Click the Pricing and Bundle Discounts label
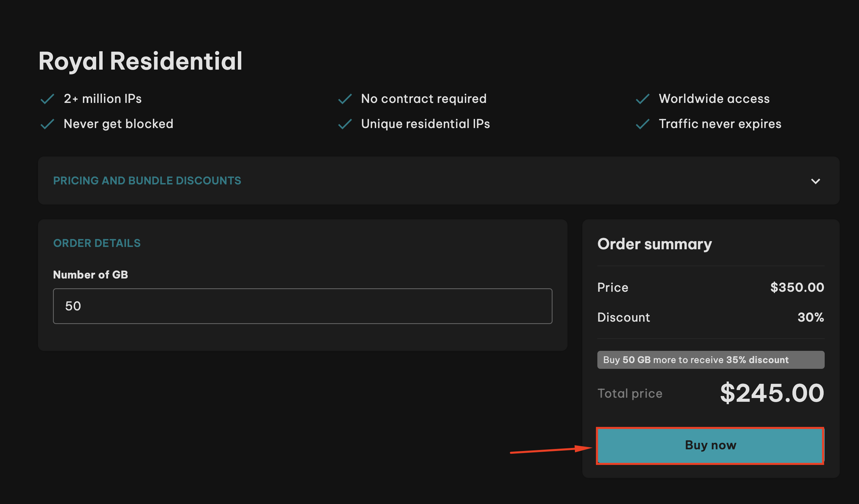Screen dimensions: 859x504 [147, 181]
